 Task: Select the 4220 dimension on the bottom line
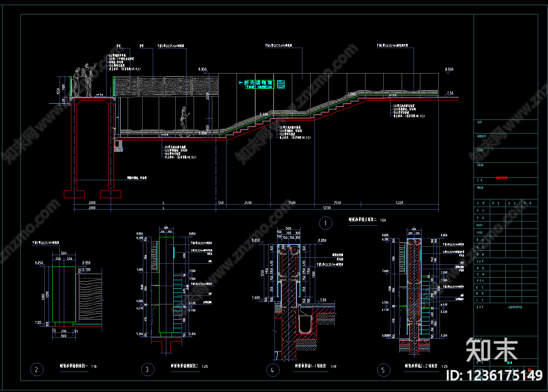tap(400, 202)
